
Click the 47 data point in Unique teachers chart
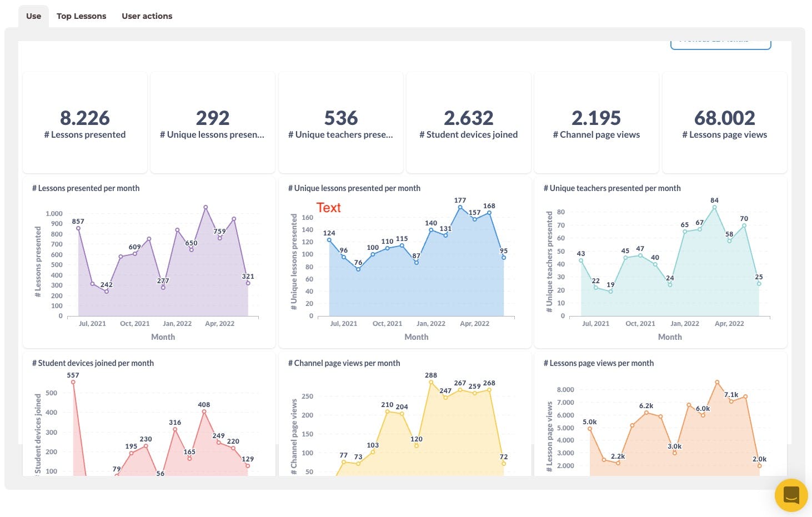(640, 255)
